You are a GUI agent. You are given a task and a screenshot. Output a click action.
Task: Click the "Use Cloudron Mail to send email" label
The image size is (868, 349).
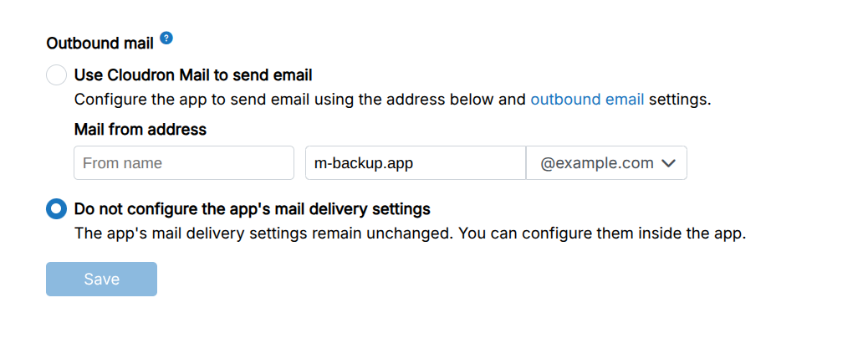193,74
